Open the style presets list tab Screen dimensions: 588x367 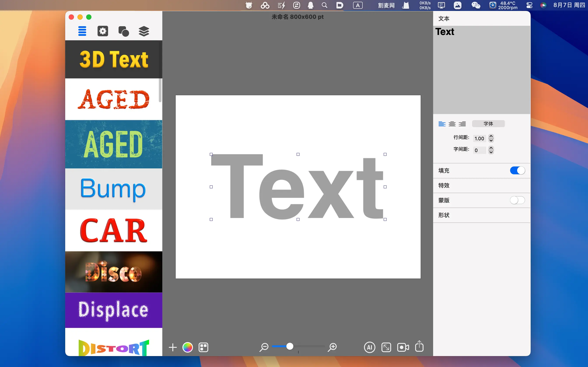click(82, 31)
